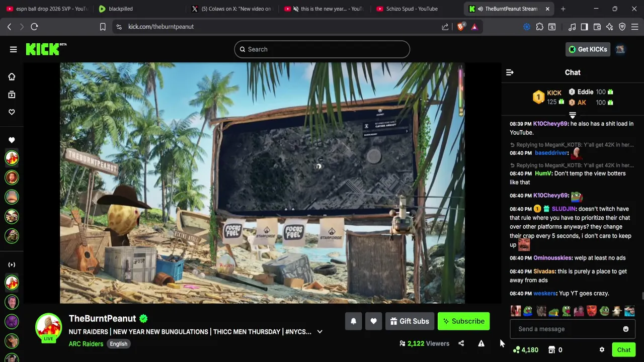
Task: Bookmark this page icon
Action: point(103,27)
